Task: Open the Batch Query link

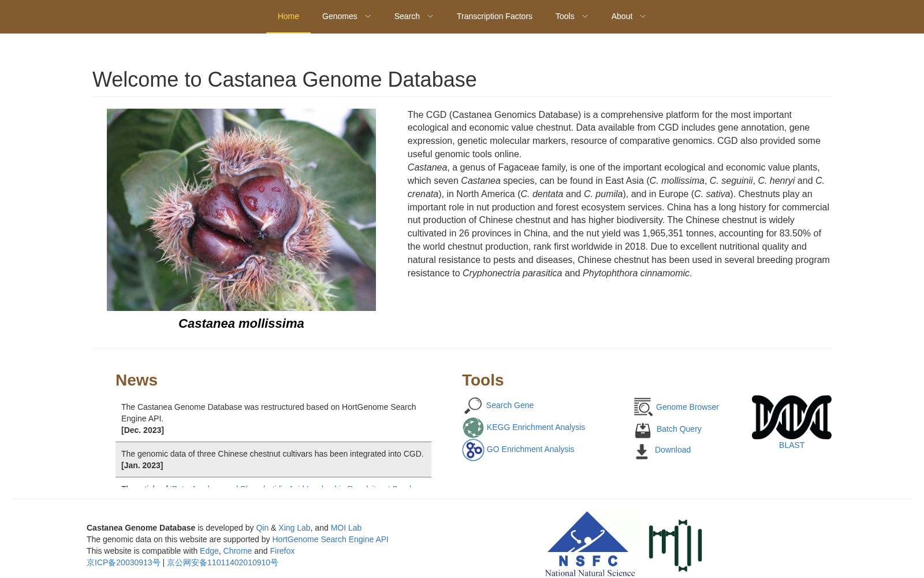Action: [679, 429]
